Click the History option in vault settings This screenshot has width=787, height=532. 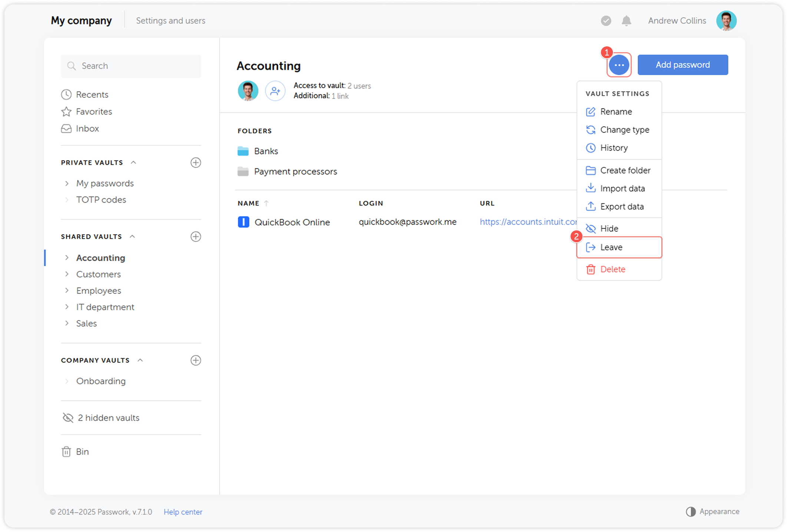click(614, 148)
